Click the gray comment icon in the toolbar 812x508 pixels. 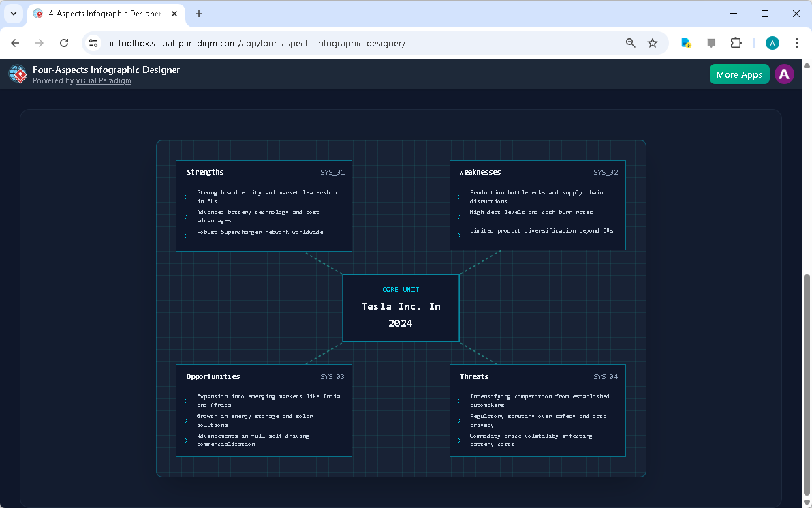point(711,42)
